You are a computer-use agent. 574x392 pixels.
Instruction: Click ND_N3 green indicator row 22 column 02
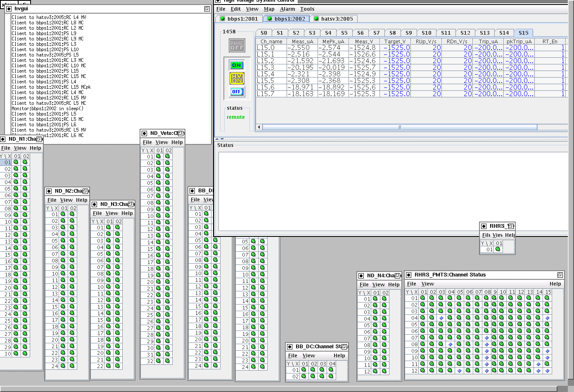pyautogui.click(x=118, y=366)
